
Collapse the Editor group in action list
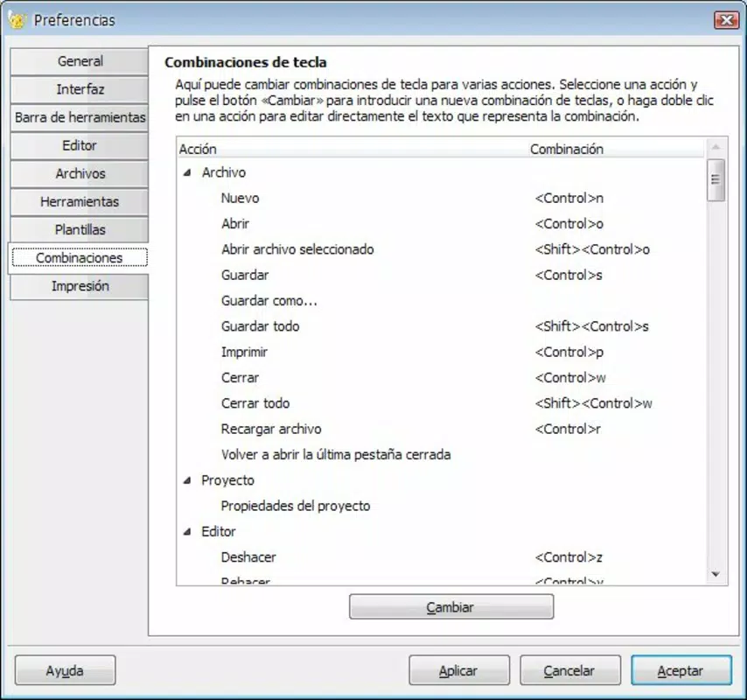(x=187, y=532)
